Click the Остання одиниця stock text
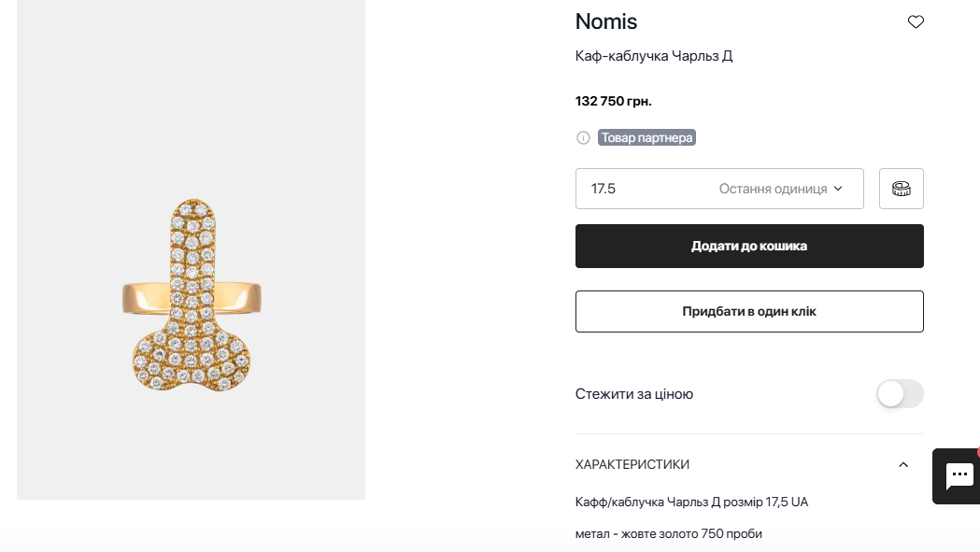 click(x=773, y=189)
